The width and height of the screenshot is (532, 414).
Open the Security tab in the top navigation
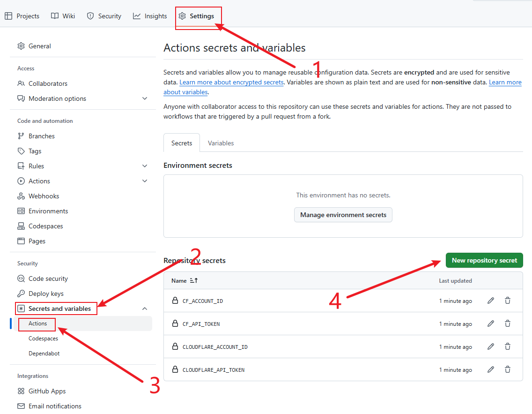104,16
